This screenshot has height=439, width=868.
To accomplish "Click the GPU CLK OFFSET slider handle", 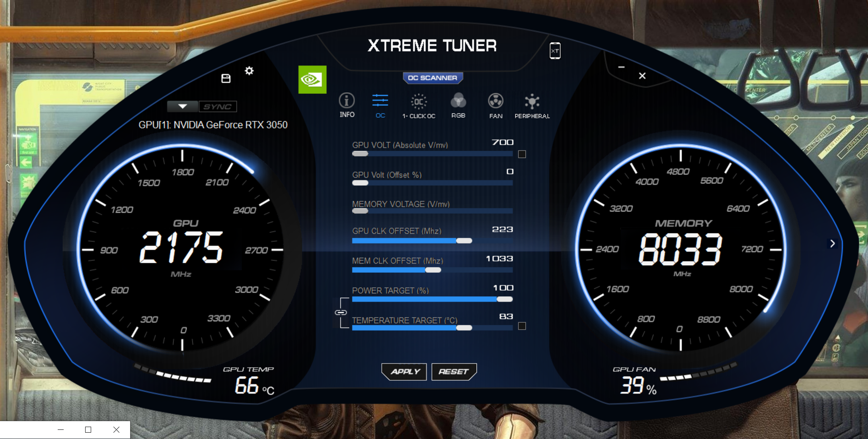I will click(464, 241).
